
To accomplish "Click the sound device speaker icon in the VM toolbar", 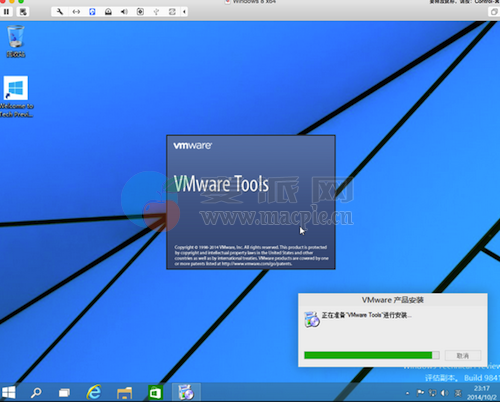I will (x=124, y=12).
